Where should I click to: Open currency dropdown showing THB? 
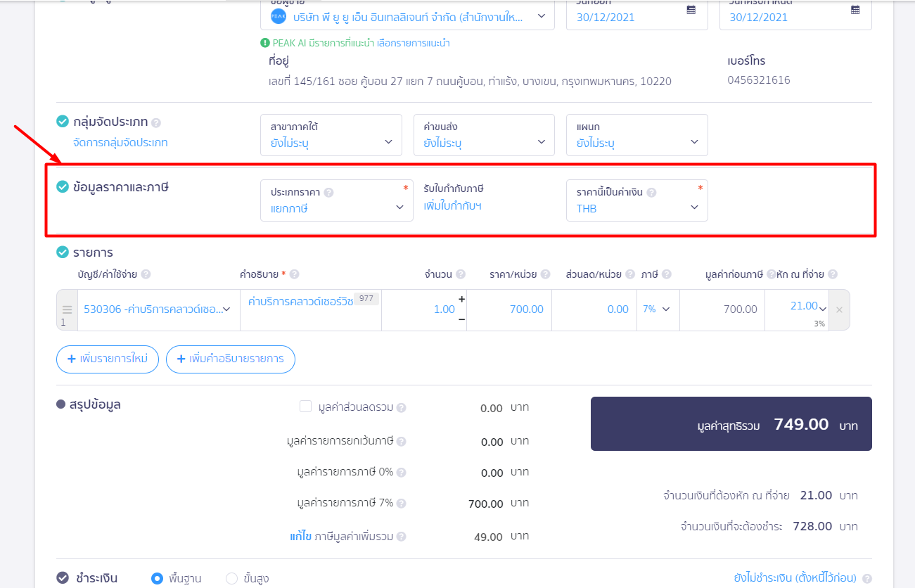tap(637, 200)
